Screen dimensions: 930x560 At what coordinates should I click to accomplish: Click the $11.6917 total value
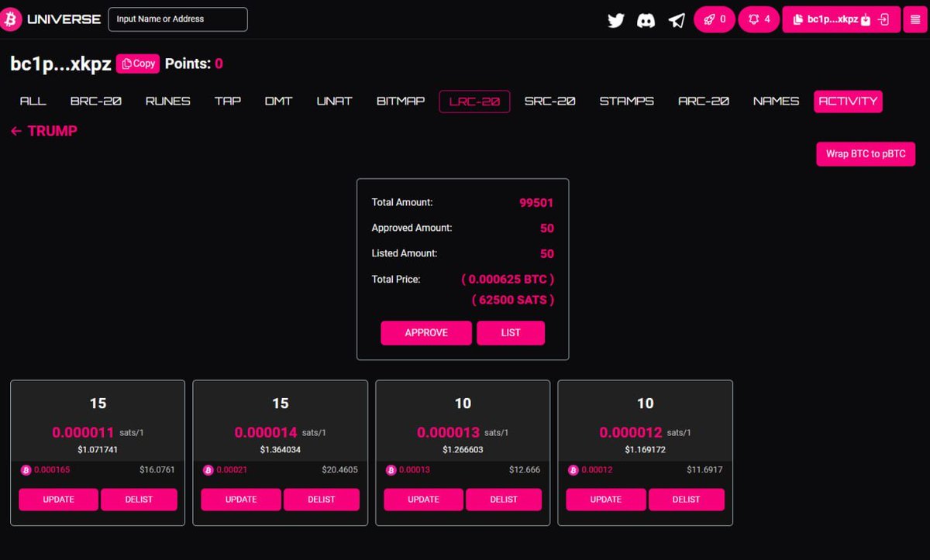point(705,470)
